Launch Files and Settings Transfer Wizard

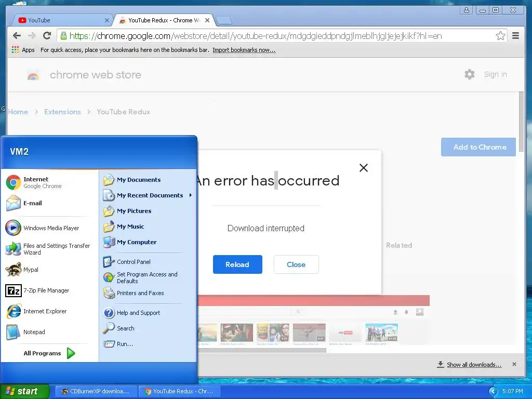tap(48, 249)
